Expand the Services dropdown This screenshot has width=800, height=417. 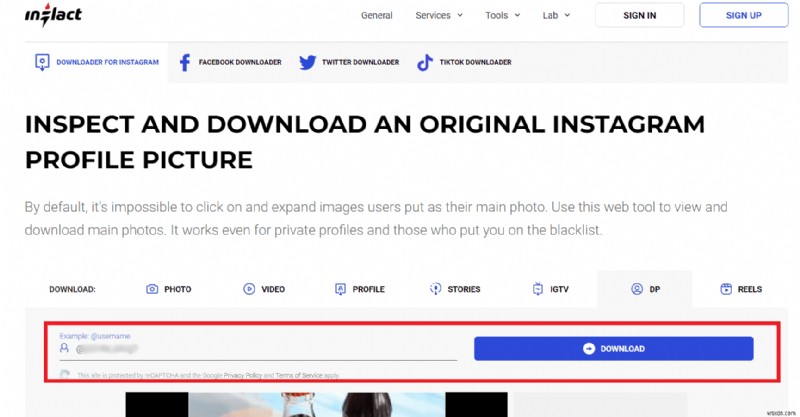439,15
